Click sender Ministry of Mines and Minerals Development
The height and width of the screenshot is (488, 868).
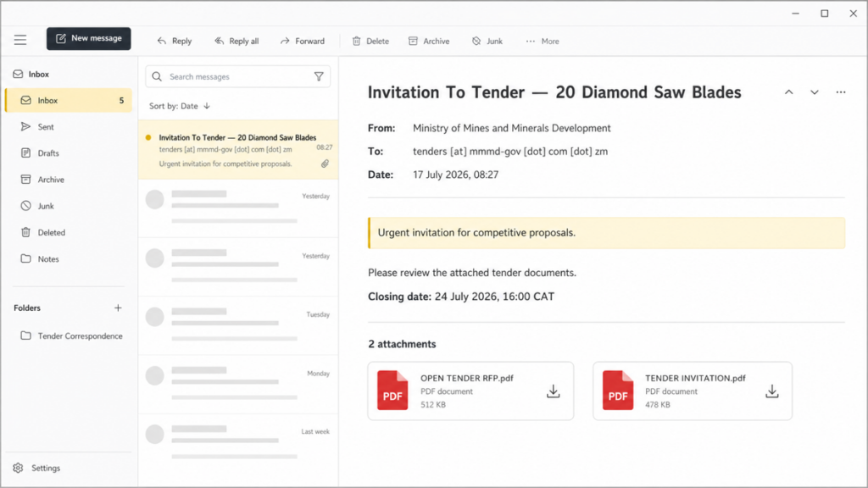coord(511,129)
